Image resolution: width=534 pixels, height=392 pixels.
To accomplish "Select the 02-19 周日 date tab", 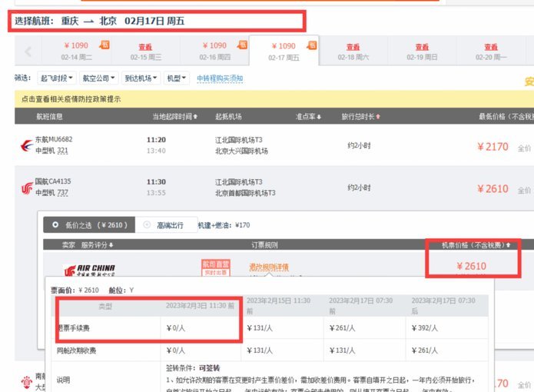I will [422, 51].
